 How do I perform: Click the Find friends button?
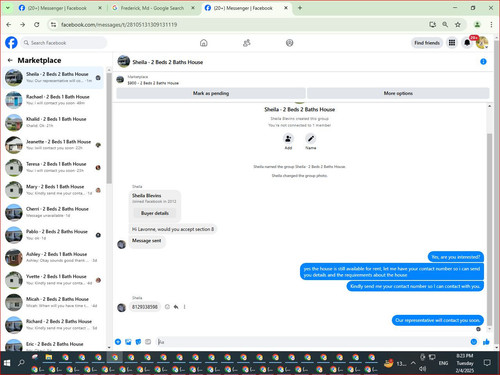427,43
